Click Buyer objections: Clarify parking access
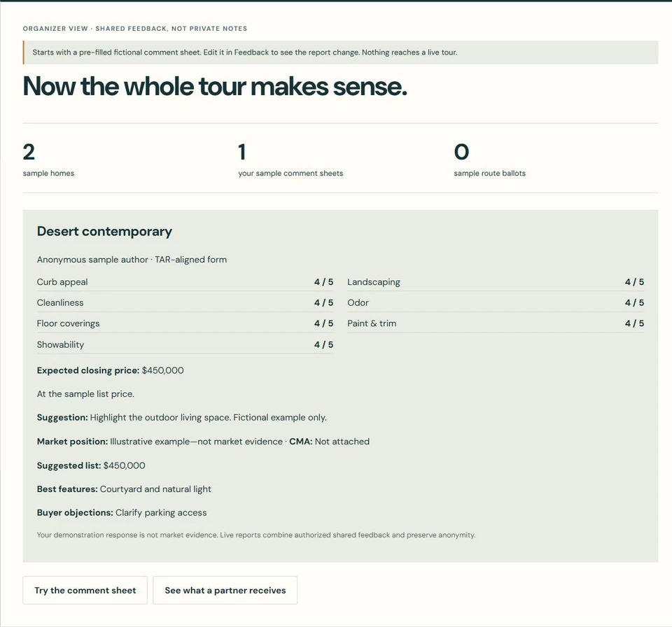672x627 pixels. click(122, 512)
